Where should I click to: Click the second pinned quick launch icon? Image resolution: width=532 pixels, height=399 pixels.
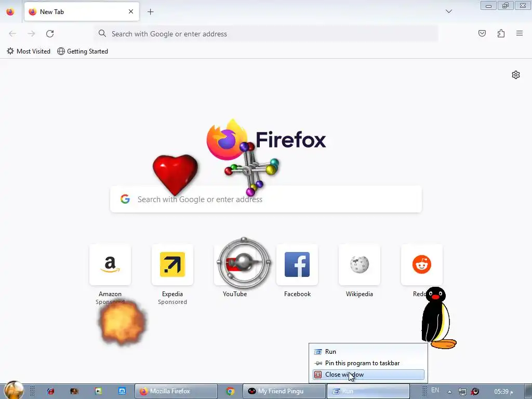[74, 391]
